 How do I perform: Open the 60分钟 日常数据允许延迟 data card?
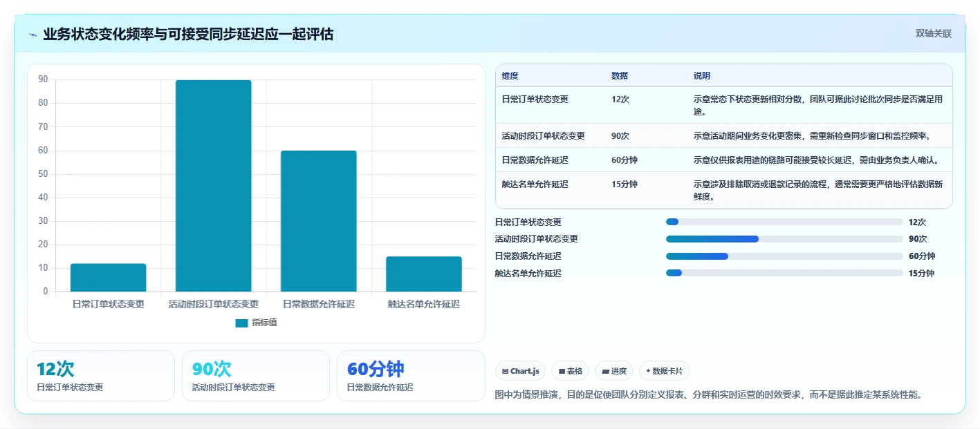point(411,376)
